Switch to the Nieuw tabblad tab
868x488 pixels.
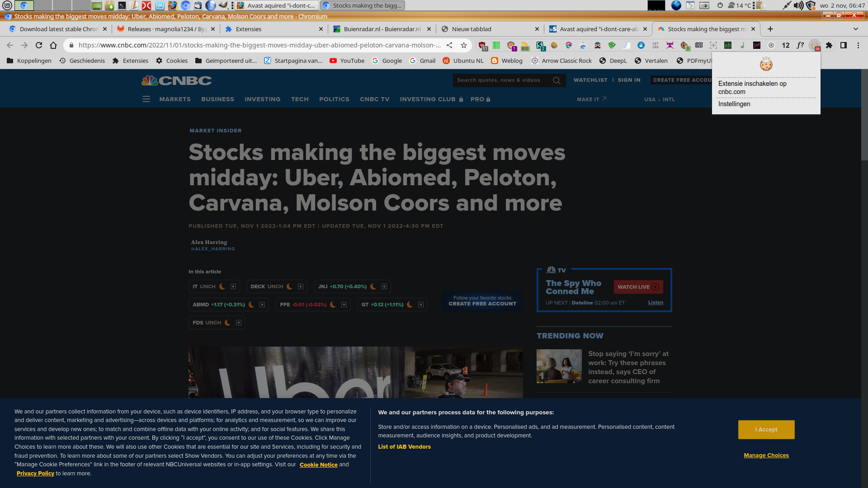click(490, 29)
